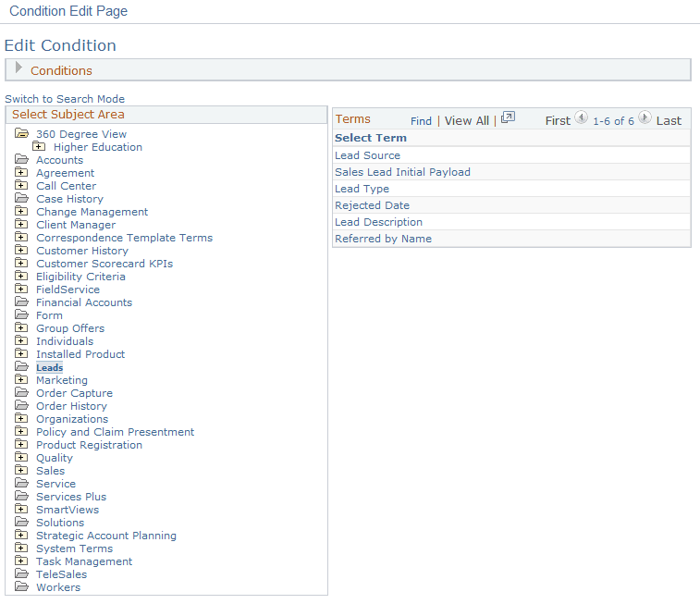Select the 360 Degree View label

pyautogui.click(x=81, y=134)
